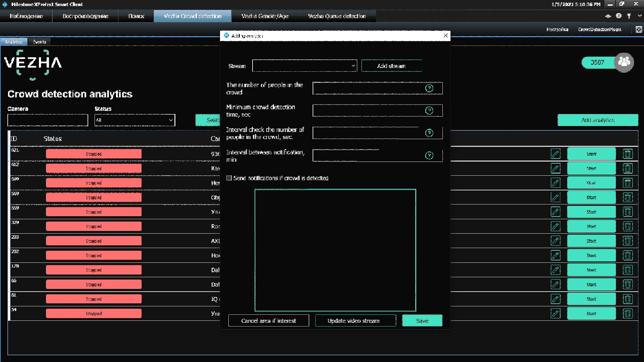The width and height of the screenshot is (644, 362).
Task: Open the Status filter dropdown
Action: (135, 120)
